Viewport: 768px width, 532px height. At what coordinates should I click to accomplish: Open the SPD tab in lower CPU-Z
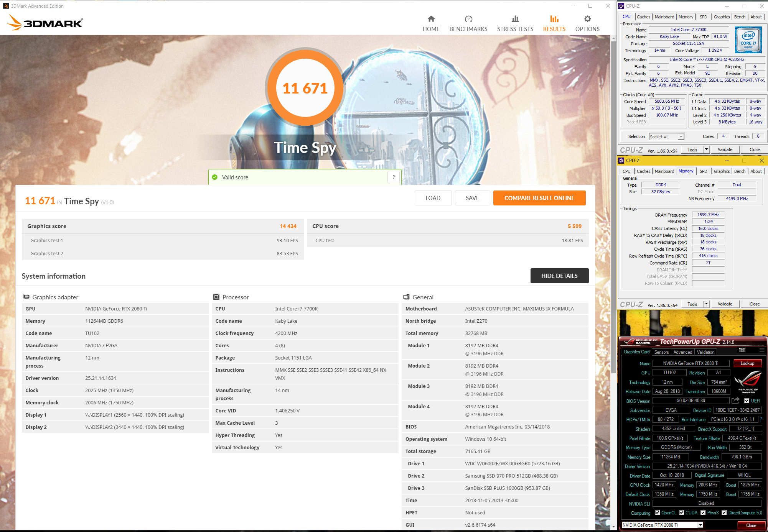[703, 171]
